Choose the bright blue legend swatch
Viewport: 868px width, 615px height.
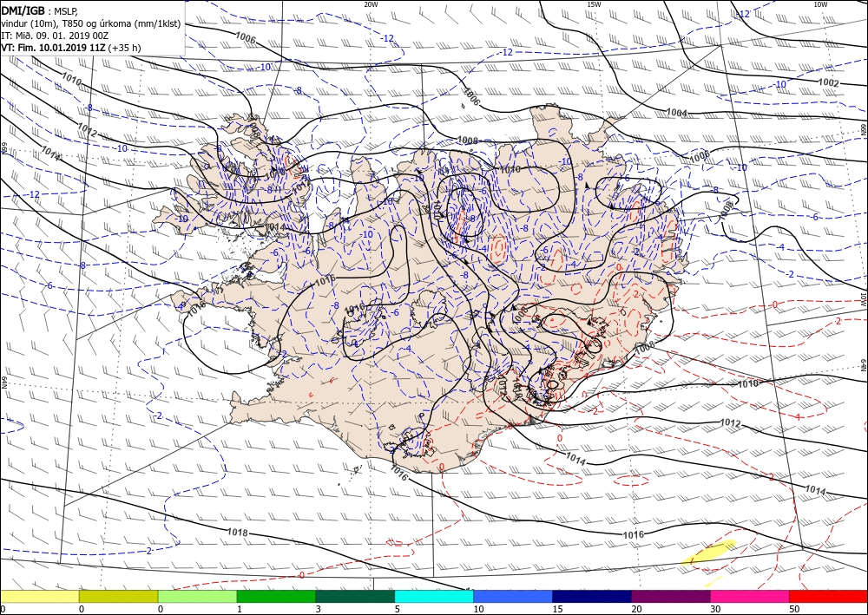[513, 597]
